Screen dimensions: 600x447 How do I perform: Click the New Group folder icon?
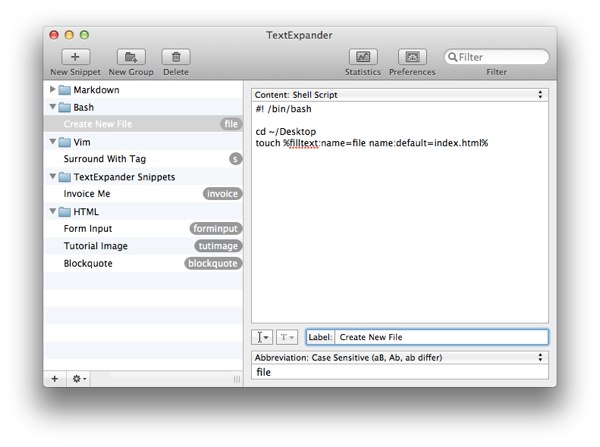click(x=131, y=57)
